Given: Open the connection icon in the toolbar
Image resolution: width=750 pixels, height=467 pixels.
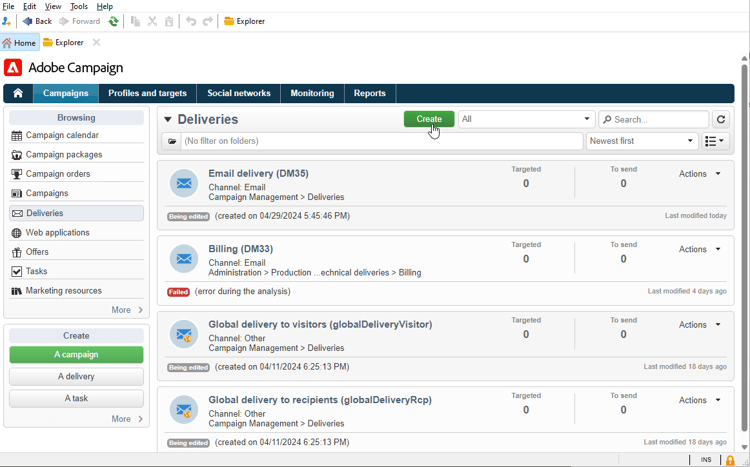Looking at the screenshot, I should [7, 22].
